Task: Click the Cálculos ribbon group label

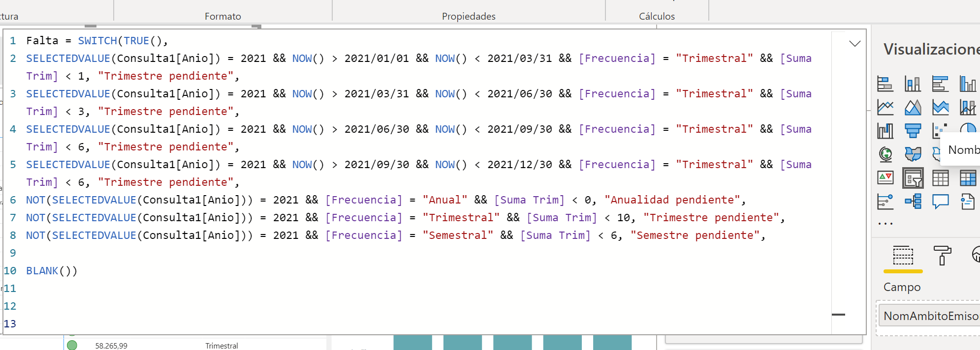Action: [657, 16]
